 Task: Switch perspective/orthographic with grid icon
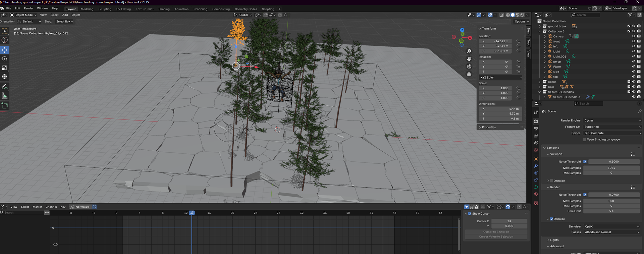(469, 74)
